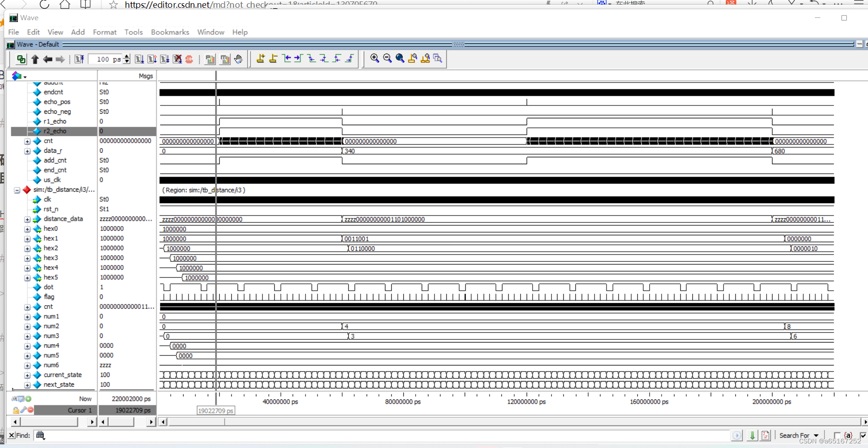The width and height of the screenshot is (868, 448).
Task: Toggle the {a} regular-expression option
Action: 848,436
